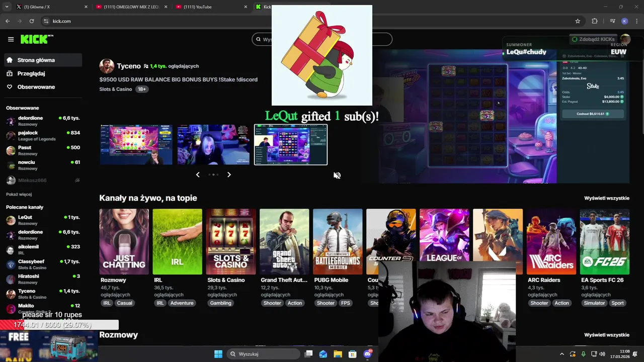
Task: Open the Slots & Casino category card
Action: point(231,241)
